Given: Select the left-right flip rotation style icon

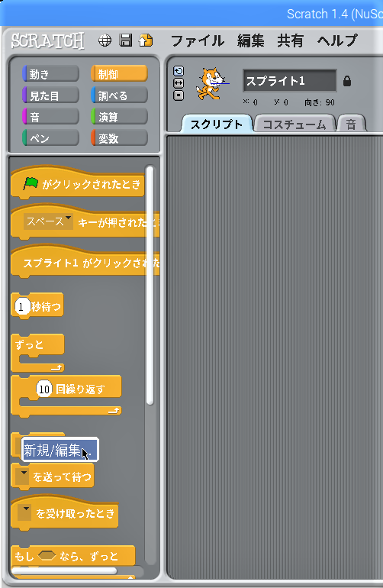Looking at the screenshot, I should [179, 83].
